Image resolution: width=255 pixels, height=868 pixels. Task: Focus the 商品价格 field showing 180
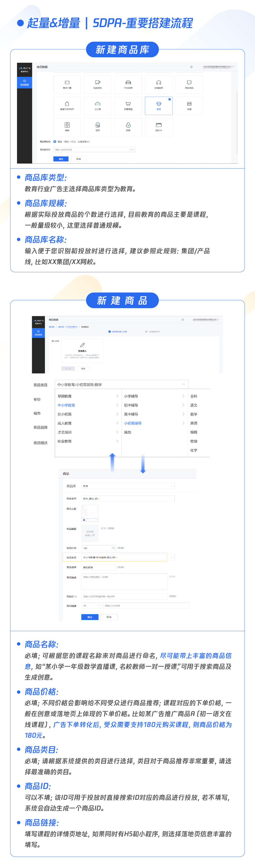point(98,548)
